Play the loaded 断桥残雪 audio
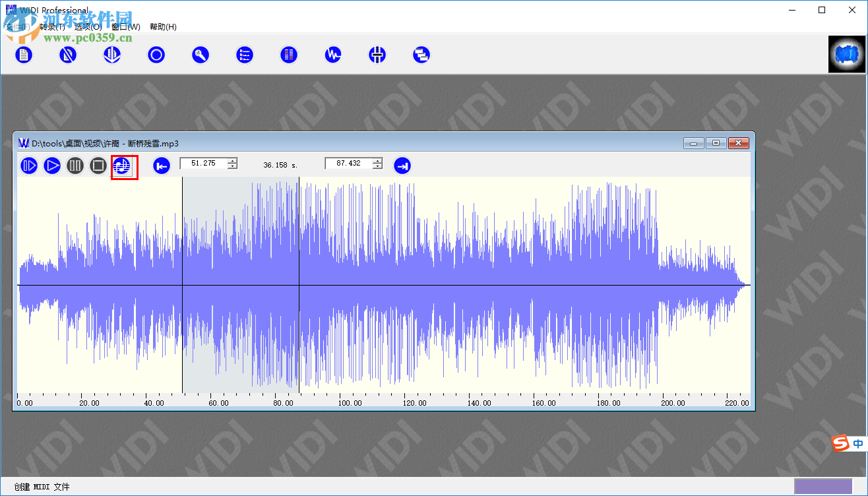Viewport: 868px width, 496px height. pos(52,166)
